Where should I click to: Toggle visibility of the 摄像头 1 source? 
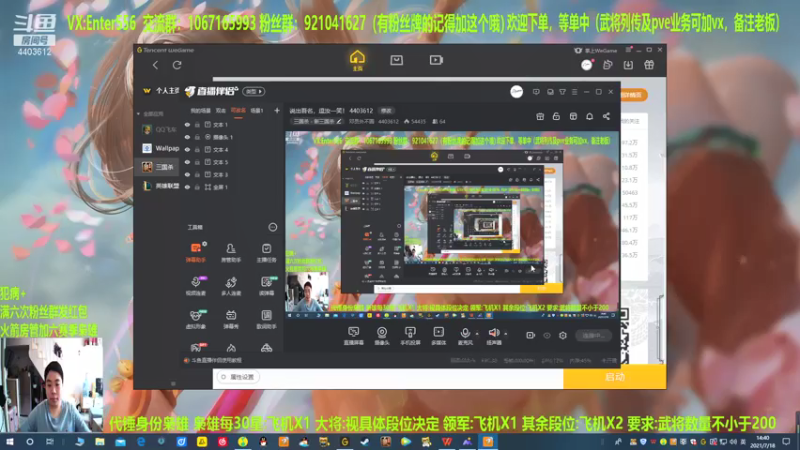tap(187, 137)
